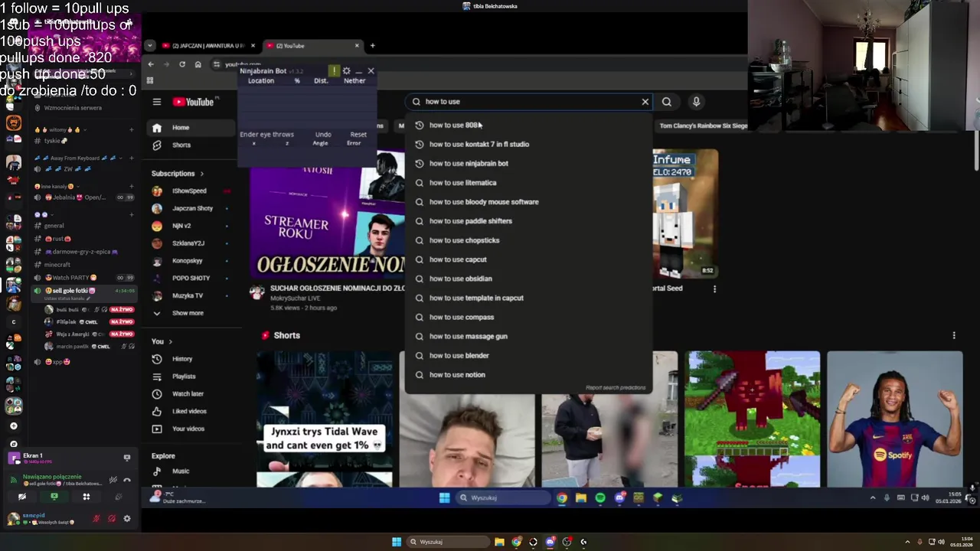Viewport: 980px width, 551px height.
Task: Choose suggestion 'how to use litematica'
Action: click(x=528, y=182)
